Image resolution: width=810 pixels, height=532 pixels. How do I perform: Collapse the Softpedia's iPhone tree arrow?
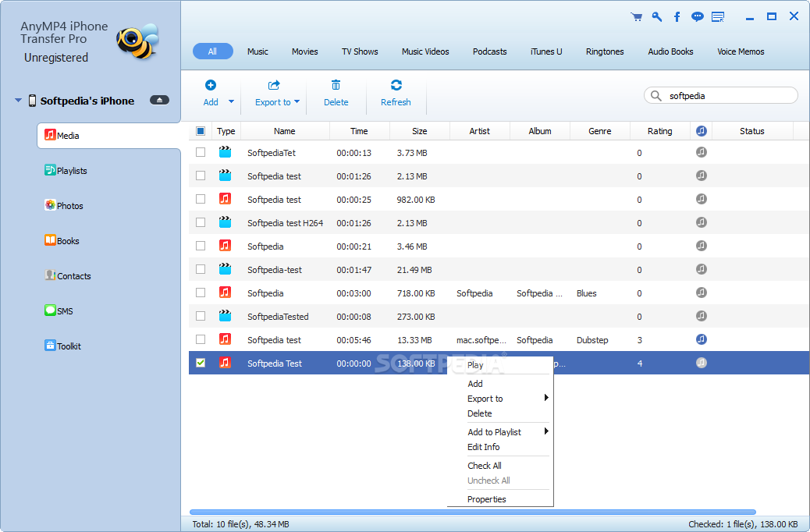click(x=18, y=100)
